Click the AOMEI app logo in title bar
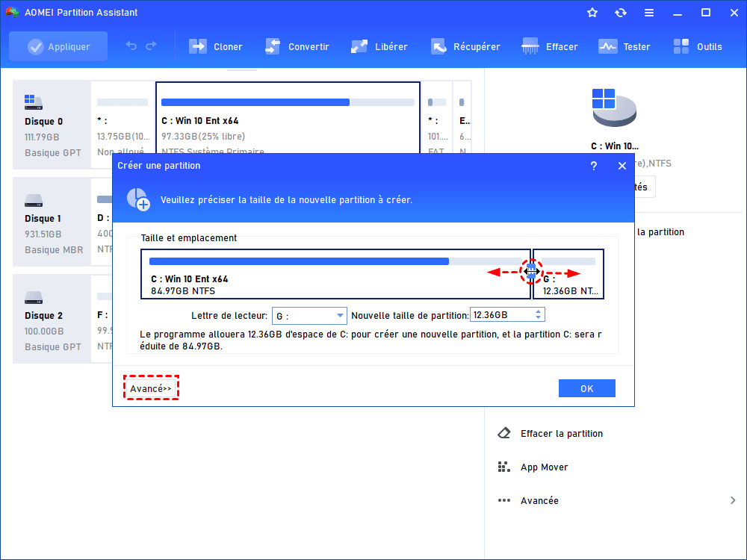Viewport: 747px width, 560px height. (12, 13)
